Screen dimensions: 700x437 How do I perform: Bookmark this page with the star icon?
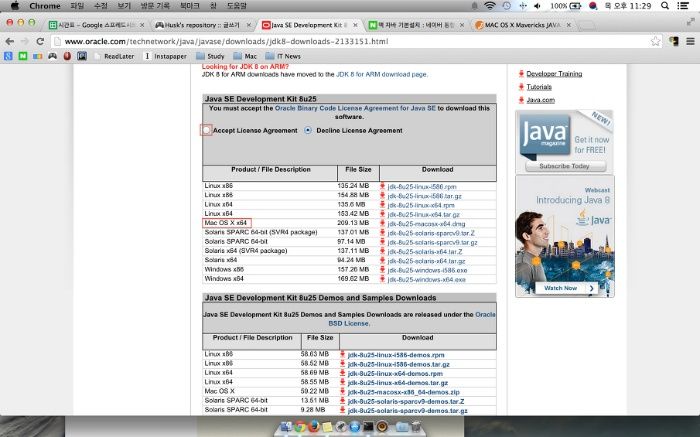[655, 42]
